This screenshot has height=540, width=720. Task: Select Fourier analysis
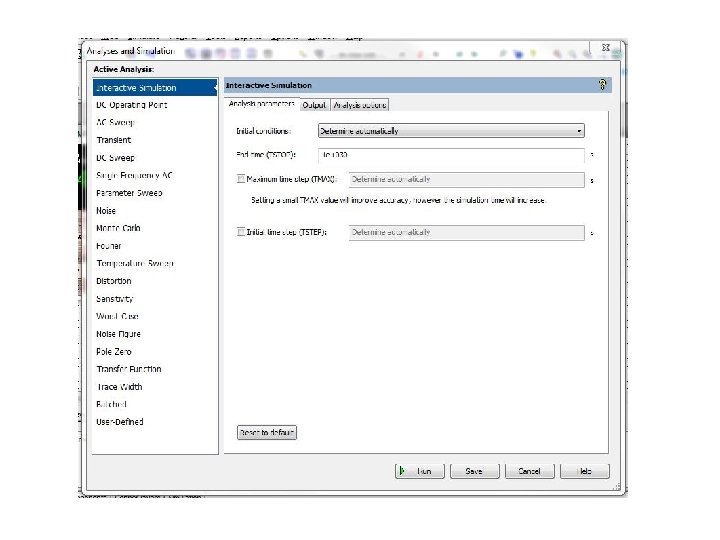coord(155,246)
